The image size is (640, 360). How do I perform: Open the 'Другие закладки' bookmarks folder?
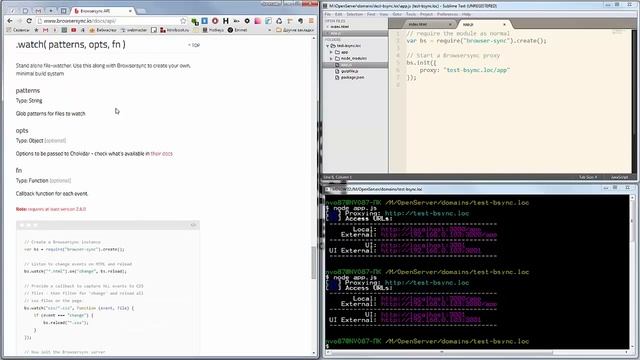tap(295, 30)
